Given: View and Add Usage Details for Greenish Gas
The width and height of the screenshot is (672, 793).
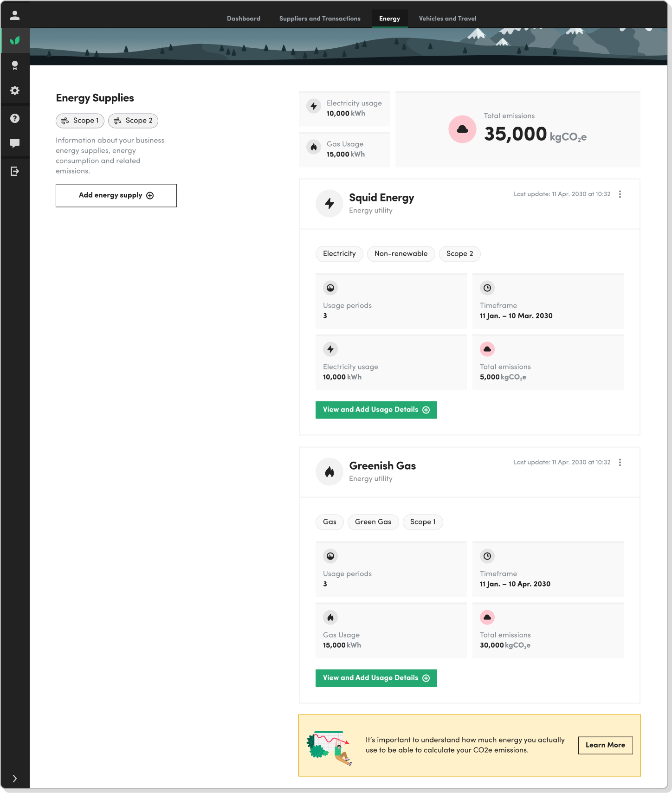Looking at the screenshot, I should pos(376,678).
